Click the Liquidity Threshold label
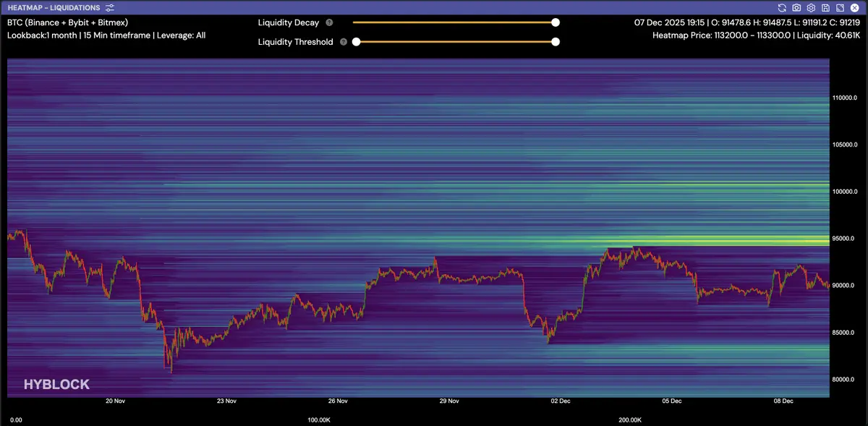Viewport: 868px width, 426px height. (x=296, y=42)
